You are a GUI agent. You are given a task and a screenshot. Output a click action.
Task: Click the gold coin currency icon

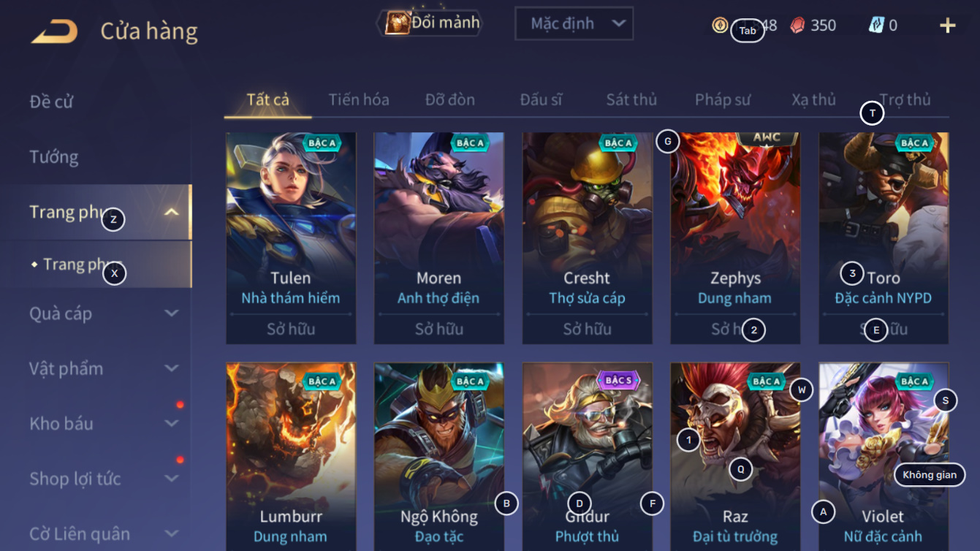click(x=720, y=26)
